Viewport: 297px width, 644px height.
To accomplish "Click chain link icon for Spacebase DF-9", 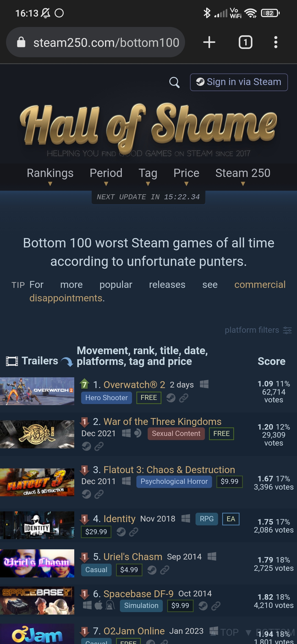I will point(216,606).
